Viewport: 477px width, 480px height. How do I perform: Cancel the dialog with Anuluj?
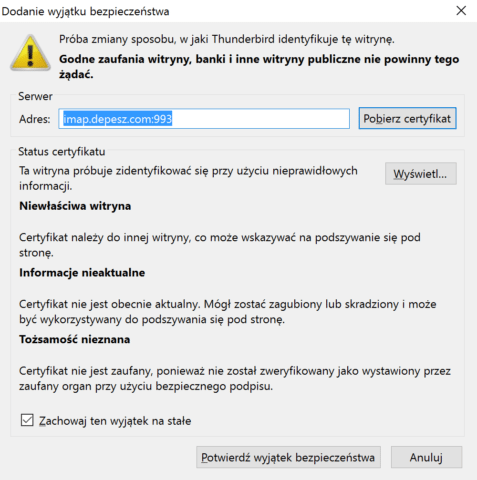426,457
